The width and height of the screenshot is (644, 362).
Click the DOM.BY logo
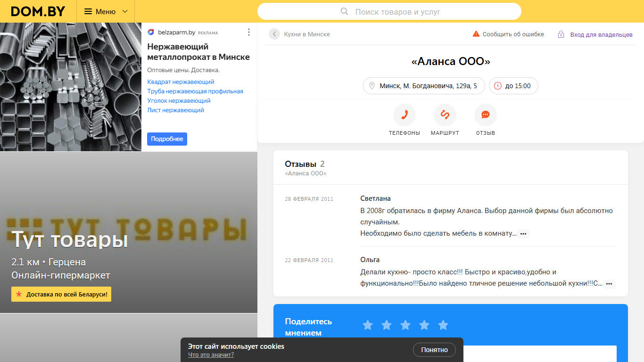pos(38,11)
